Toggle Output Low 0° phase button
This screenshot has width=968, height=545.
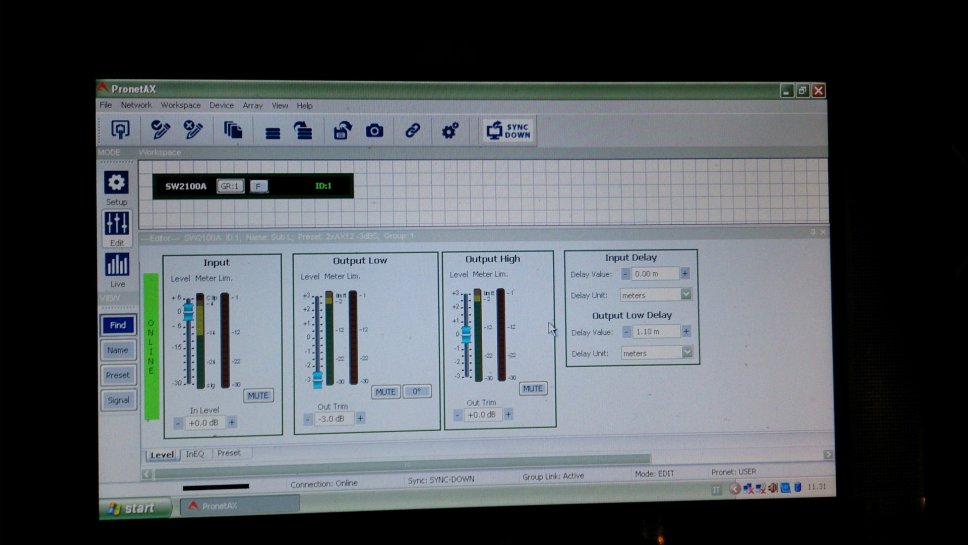pyautogui.click(x=417, y=392)
